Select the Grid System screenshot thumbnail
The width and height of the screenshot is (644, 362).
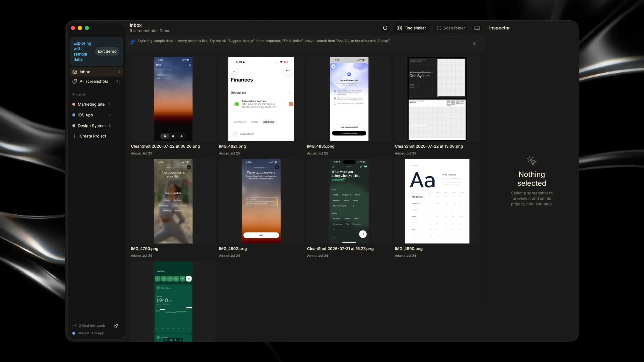point(437,99)
